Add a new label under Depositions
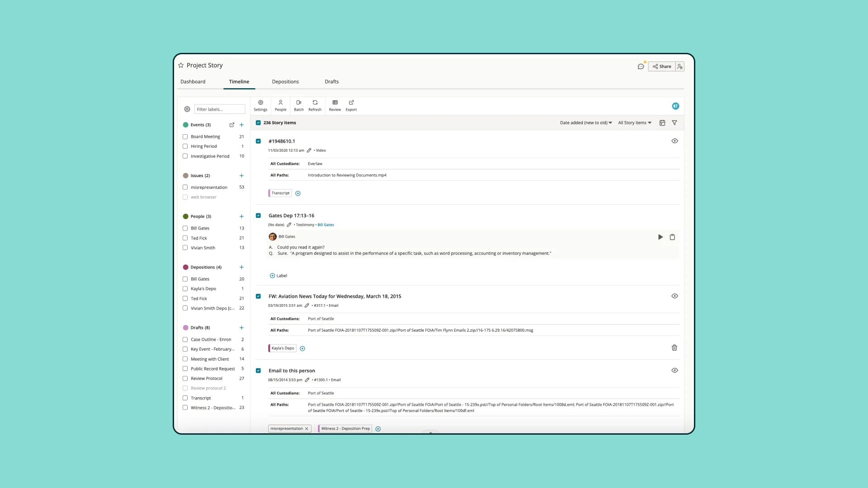The image size is (868, 488). (x=241, y=267)
